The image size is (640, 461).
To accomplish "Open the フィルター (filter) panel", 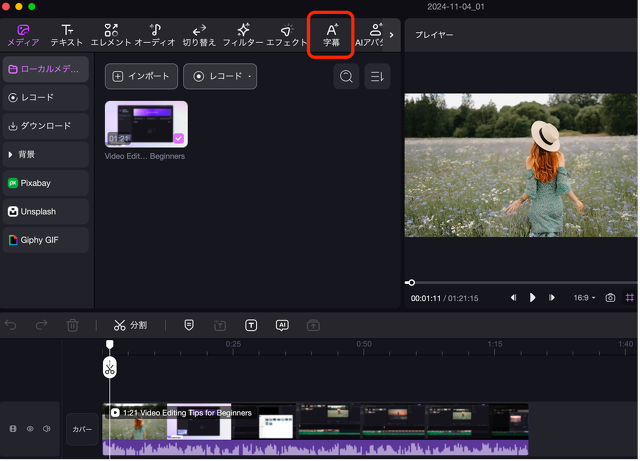I will click(x=242, y=35).
